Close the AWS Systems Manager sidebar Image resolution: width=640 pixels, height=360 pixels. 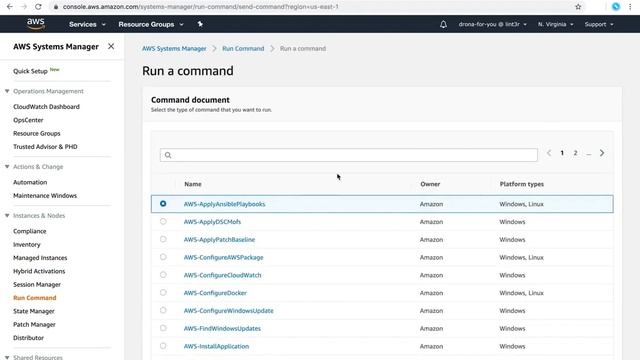[x=111, y=47]
